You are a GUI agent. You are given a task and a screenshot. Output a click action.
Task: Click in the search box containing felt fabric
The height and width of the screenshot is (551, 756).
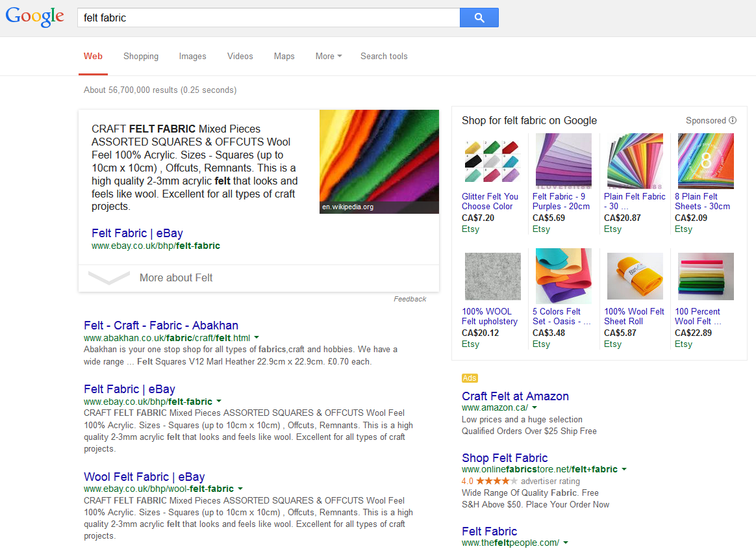point(266,18)
